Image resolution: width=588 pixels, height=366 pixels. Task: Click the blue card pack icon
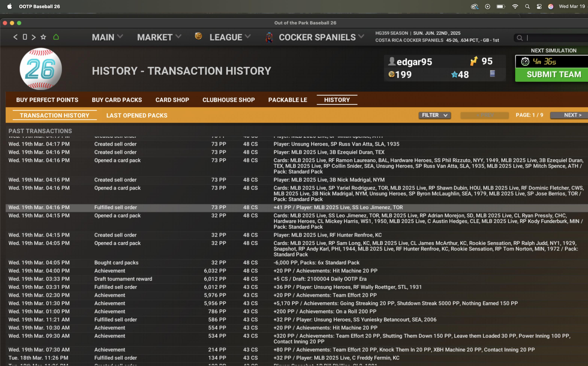tap(492, 74)
